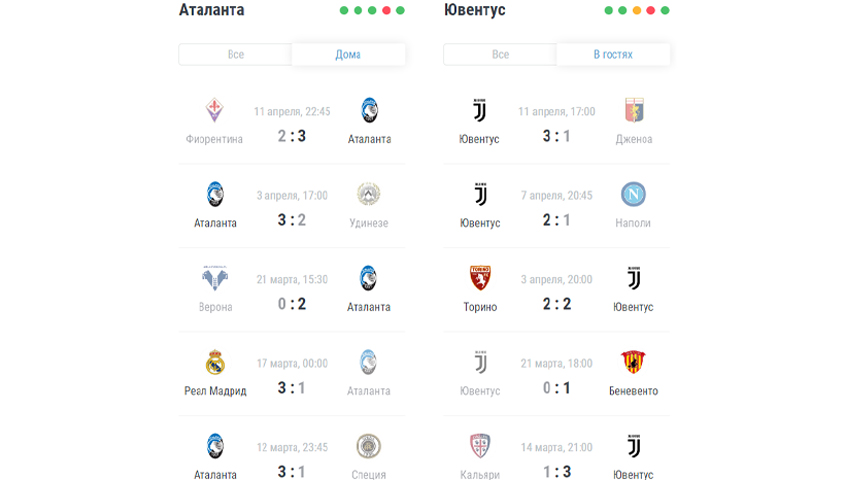
Task: Click Juventus's orange draw form dot
Action: tap(637, 10)
